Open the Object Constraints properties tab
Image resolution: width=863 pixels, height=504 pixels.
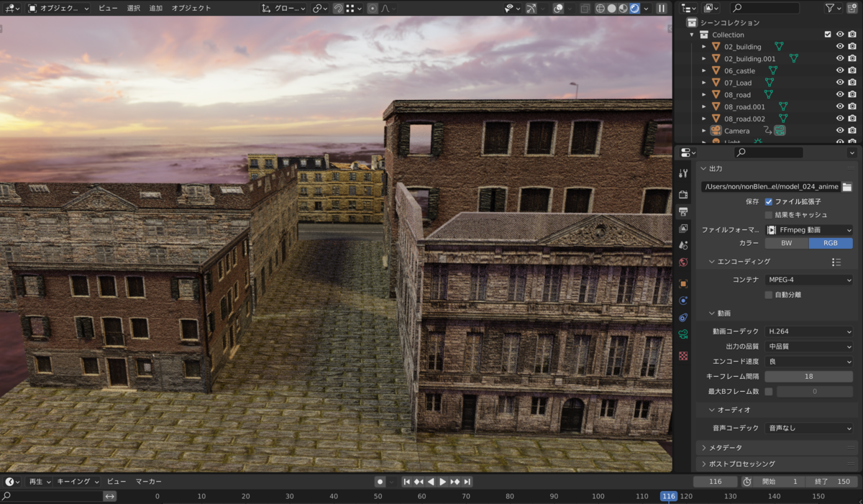pos(683,317)
